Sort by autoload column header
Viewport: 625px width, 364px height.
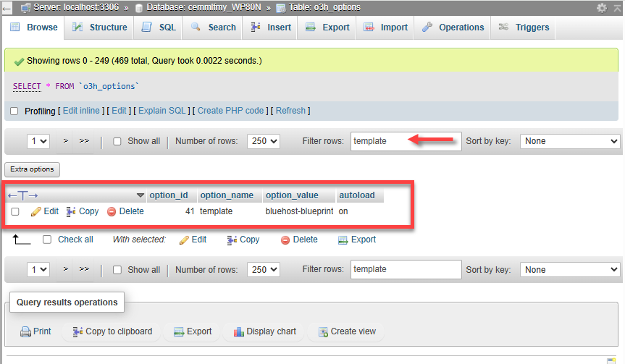point(357,195)
